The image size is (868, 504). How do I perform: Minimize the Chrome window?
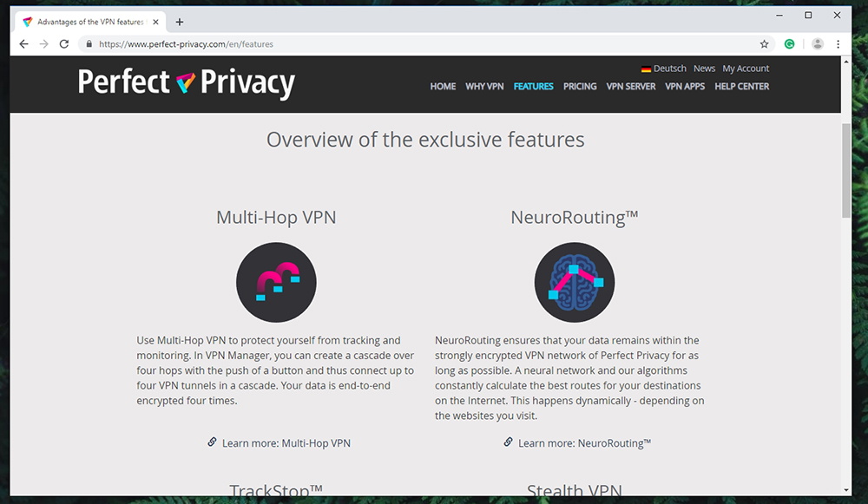coord(779,16)
